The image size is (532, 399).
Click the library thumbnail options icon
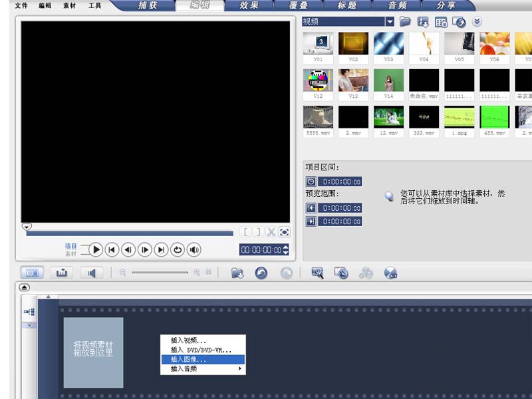(x=459, y=23)
